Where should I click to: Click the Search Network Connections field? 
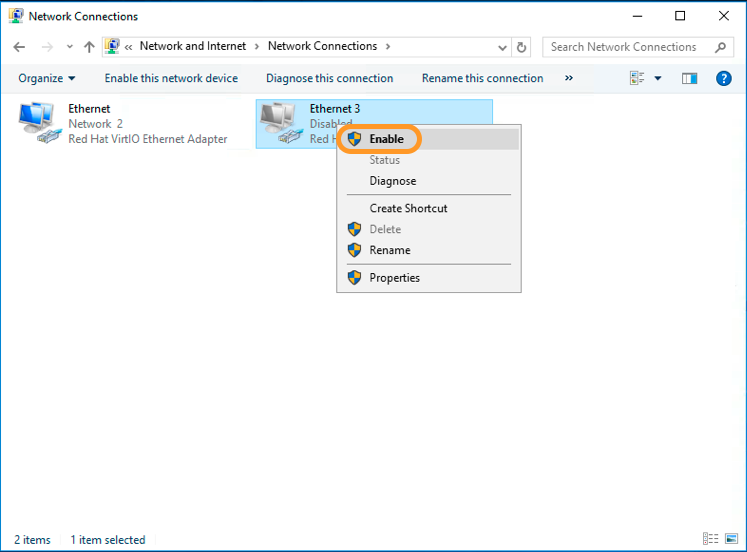click(x=628, y=47)
